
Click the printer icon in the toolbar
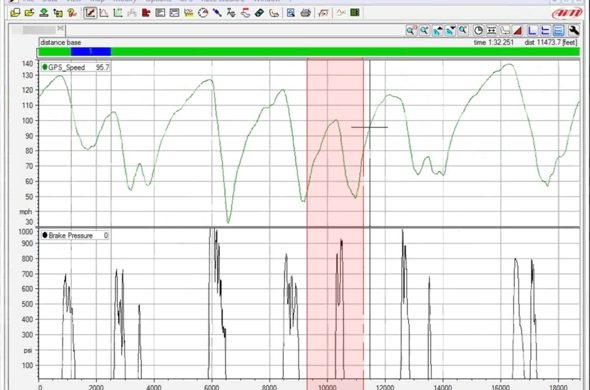(306, 13)
